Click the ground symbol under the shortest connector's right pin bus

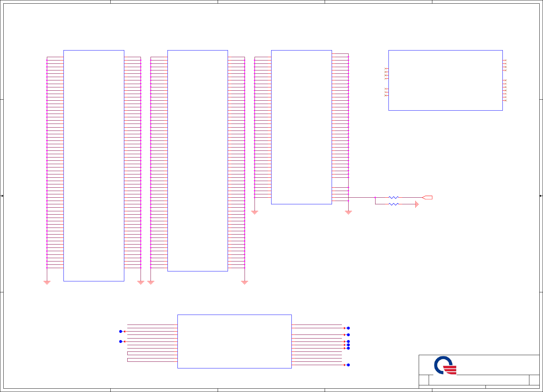(x=348, y=212)
